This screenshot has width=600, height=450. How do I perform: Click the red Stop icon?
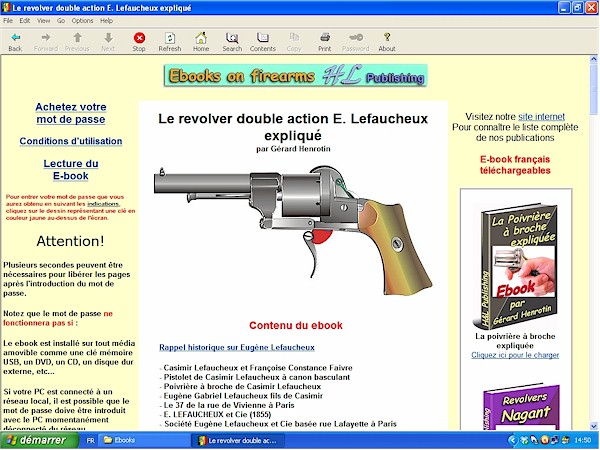pyautogui.click(x=139, y=38)
